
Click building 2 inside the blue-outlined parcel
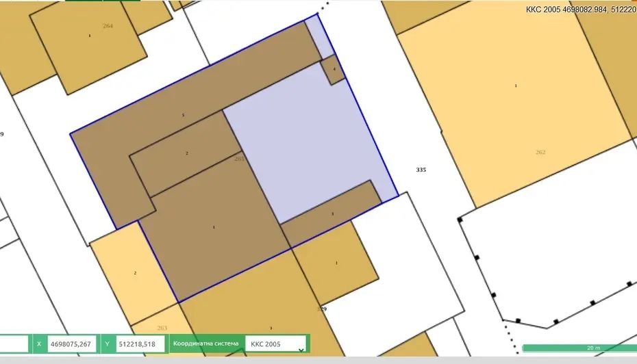(x=186, y=153)
